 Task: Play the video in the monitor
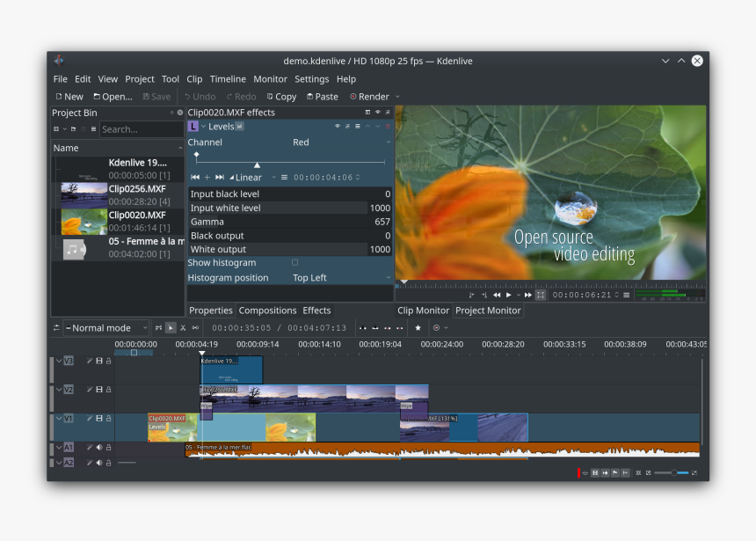point(509,295)
